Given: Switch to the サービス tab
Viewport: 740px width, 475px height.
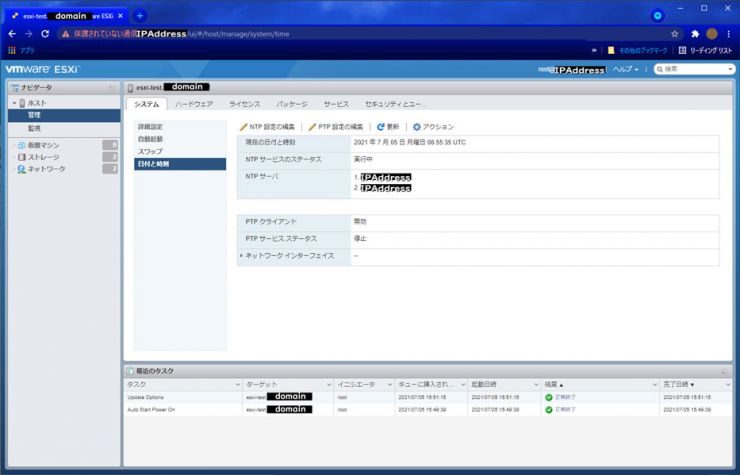Looking at the screenshot, I should tap(336, 104).
